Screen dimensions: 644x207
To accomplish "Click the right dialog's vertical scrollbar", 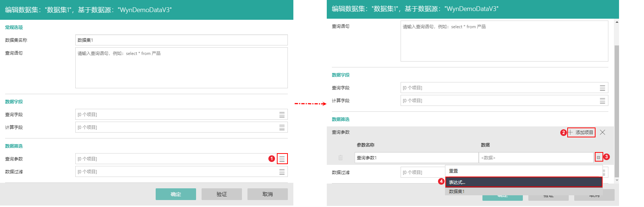I will (617, 110).
